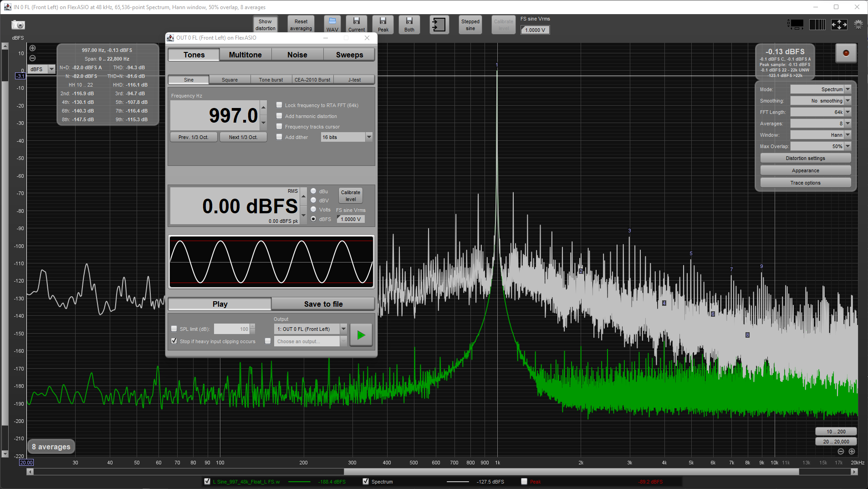The width and height of the screenshot is (868, 489).
Task: Hide the L Sine_997 trace checkbox
Action: (x=207, y=481)
